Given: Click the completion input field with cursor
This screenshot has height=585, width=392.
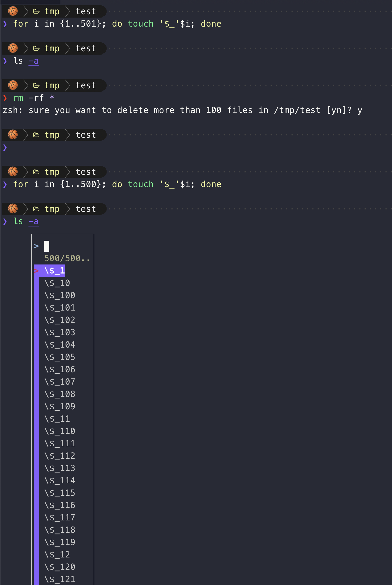Looking at the screenshot, I should pyautogui.click(x=47, y=246).
